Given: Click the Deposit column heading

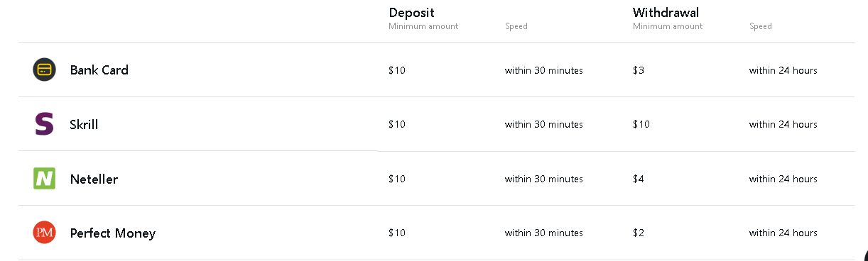Looking at the screenshot, I should (411, 12).
